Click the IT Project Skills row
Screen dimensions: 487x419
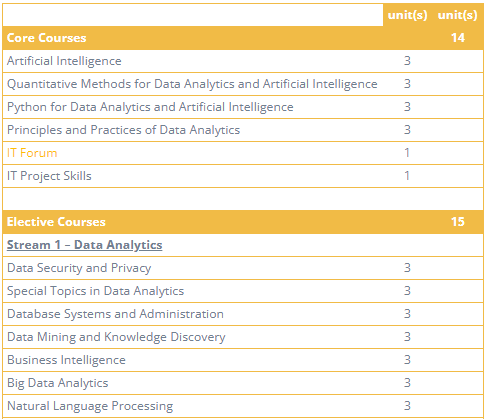243,176
